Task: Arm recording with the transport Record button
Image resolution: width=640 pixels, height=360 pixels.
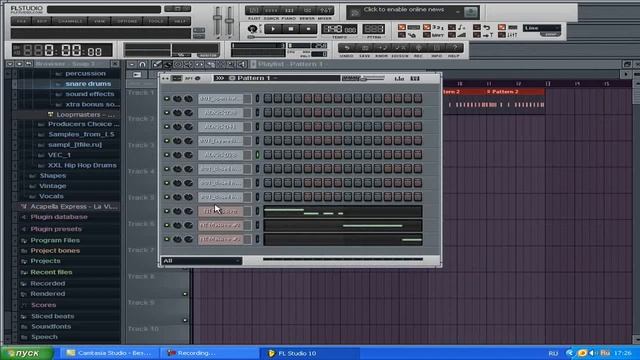Action: click(308, 29)
